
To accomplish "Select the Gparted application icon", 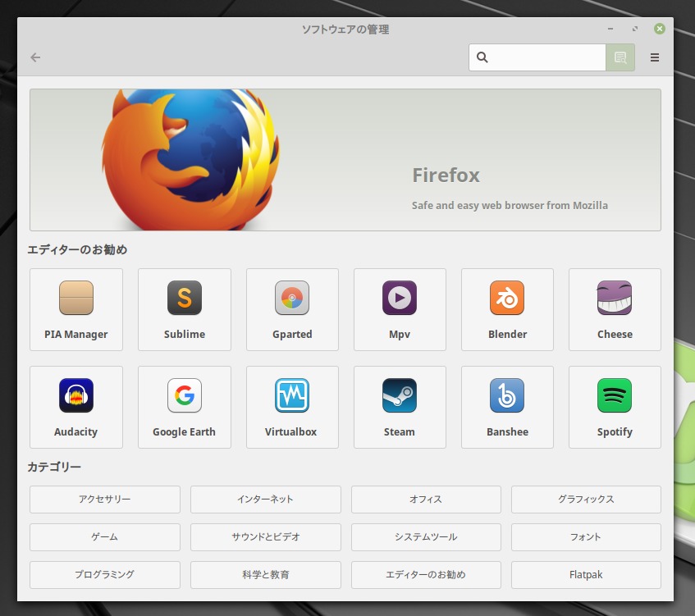I will [x=292, y=298].
